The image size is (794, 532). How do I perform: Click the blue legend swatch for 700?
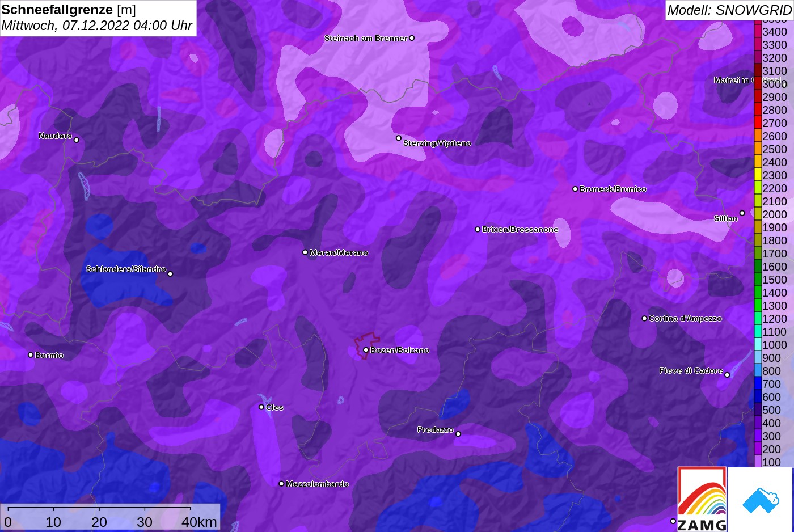[758, 383]
